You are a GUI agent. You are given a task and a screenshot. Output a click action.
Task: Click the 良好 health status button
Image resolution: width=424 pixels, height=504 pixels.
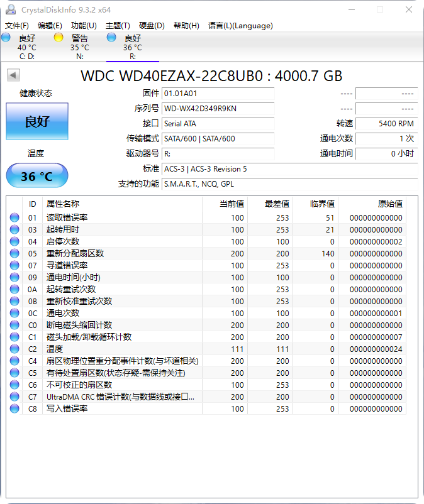click(x=37, y=121)
